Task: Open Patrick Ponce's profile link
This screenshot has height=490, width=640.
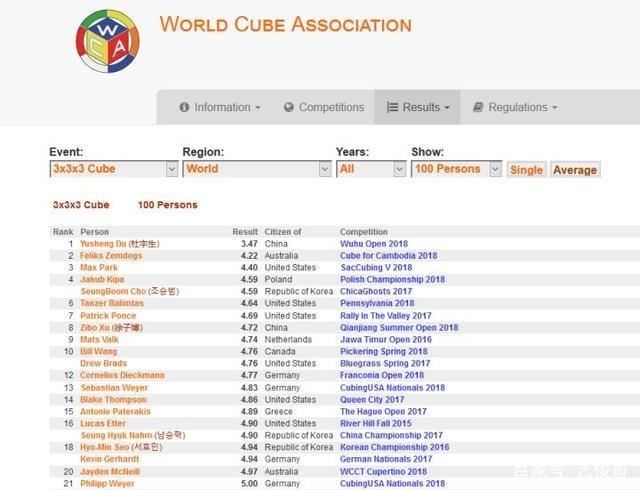Action: [108, 316]
